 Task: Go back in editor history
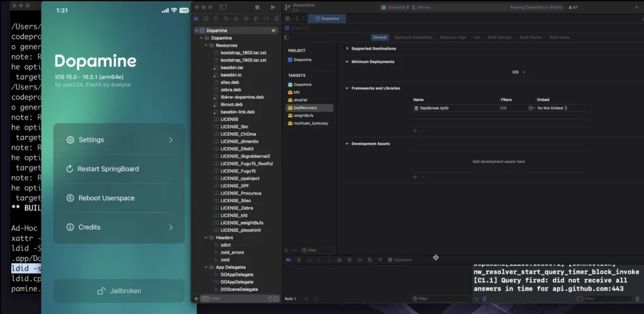pos(297,18)
